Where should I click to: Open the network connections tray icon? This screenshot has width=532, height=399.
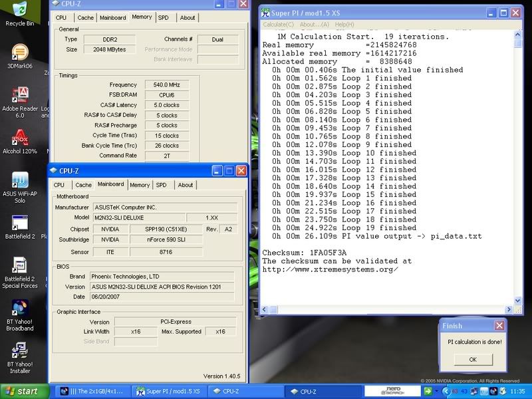474,391
